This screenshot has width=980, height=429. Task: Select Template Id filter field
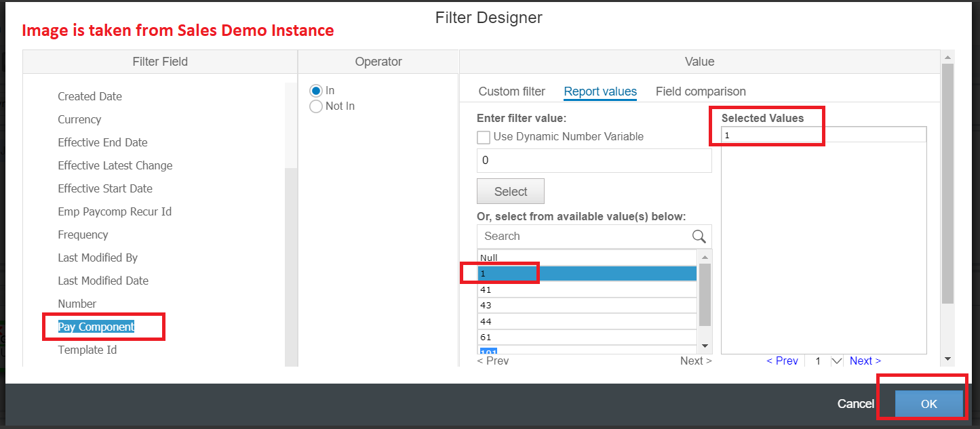pos(87,350)
